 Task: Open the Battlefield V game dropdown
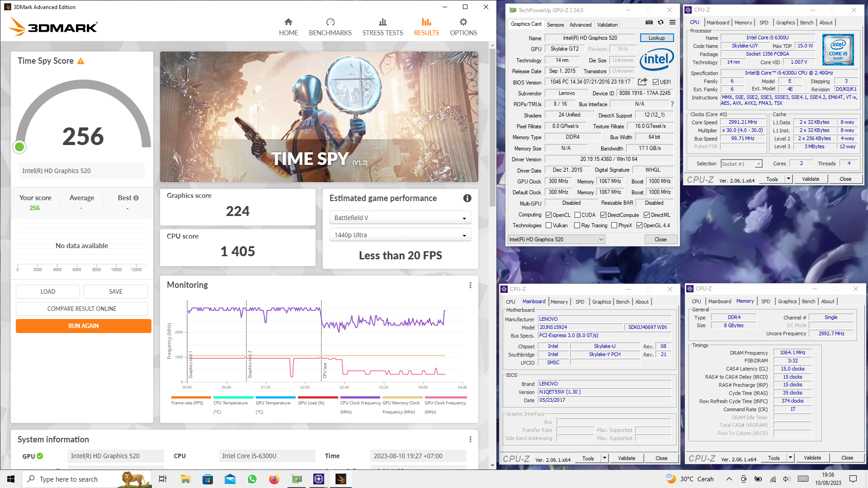400,218
